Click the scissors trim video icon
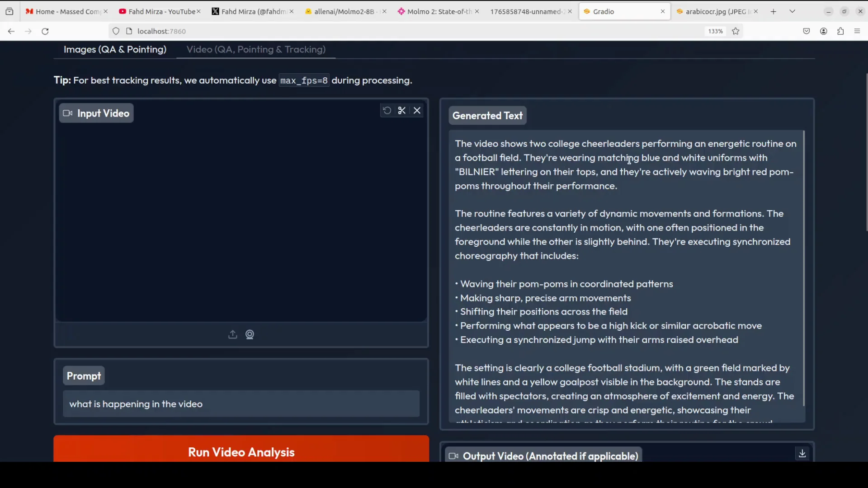 (401, 111)
